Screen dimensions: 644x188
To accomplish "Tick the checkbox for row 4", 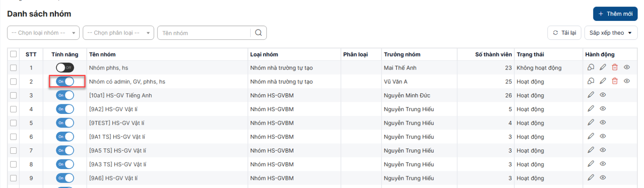I will pos(14,109).
